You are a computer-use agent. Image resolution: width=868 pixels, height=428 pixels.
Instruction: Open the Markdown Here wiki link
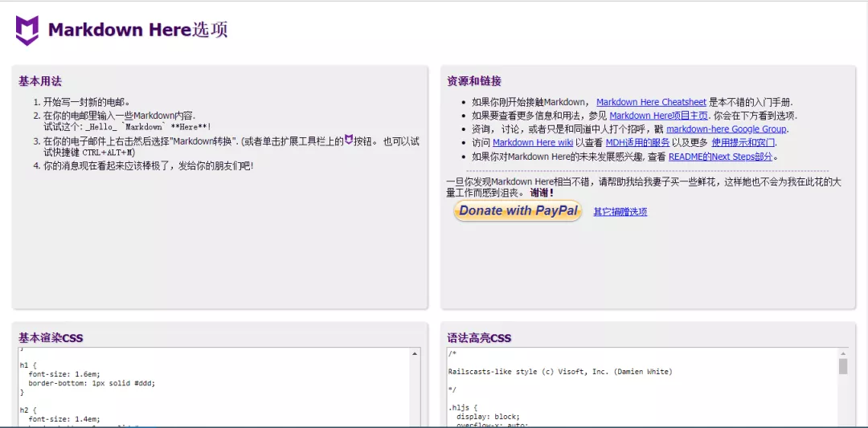click(x=531, y=143)
